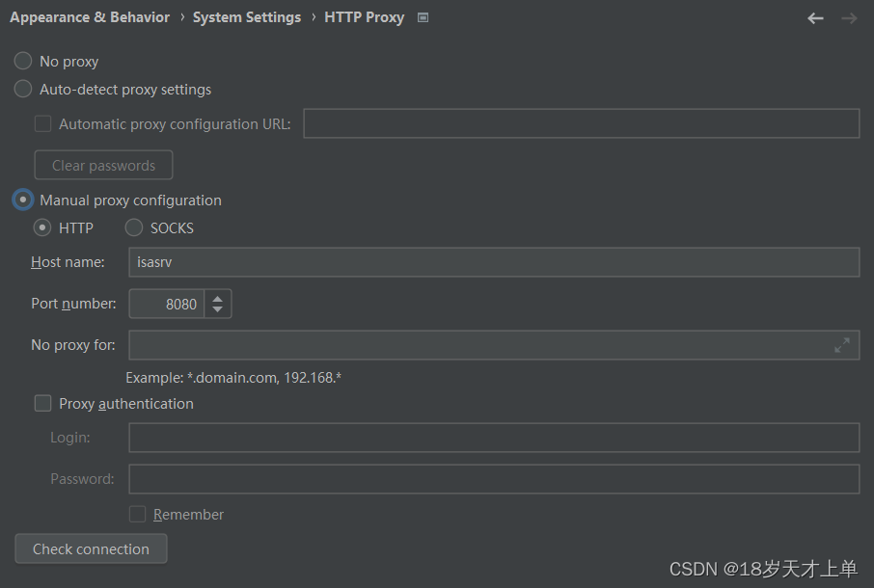Screen dimensions: 874x588
Task: Choose the SOCKS proxy type
Action: click(x=134, y=227)
